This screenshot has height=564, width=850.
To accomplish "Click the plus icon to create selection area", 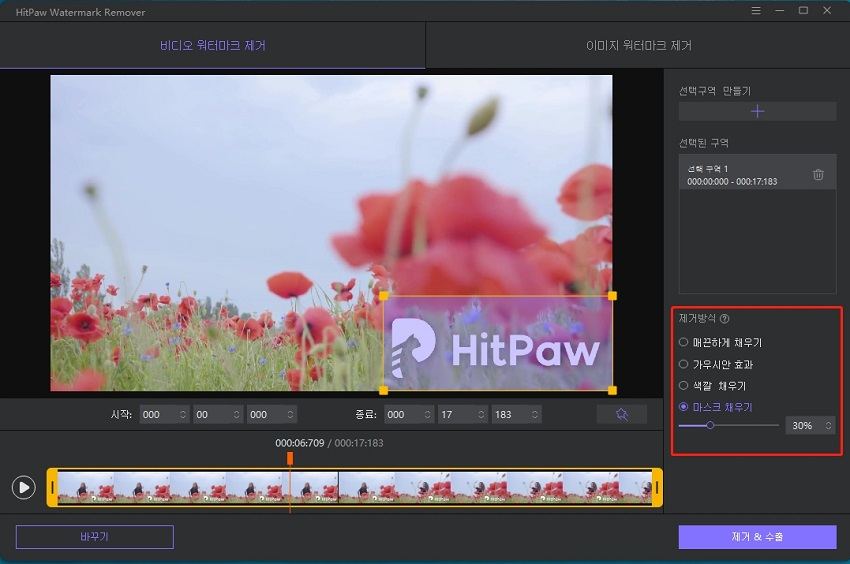I will pos(757,111).
